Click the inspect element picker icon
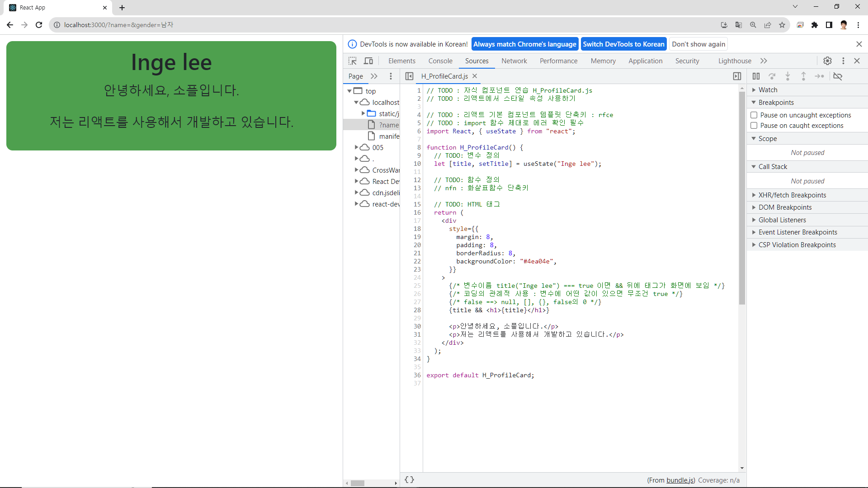Image resolution: width=868 pixels, height=488 pixels. (353, 61)
